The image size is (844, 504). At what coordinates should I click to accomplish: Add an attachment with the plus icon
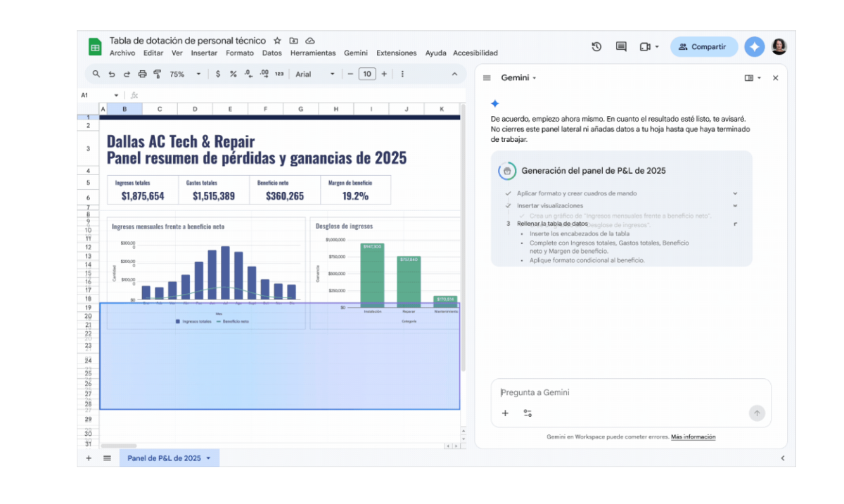tap(505, 413)
